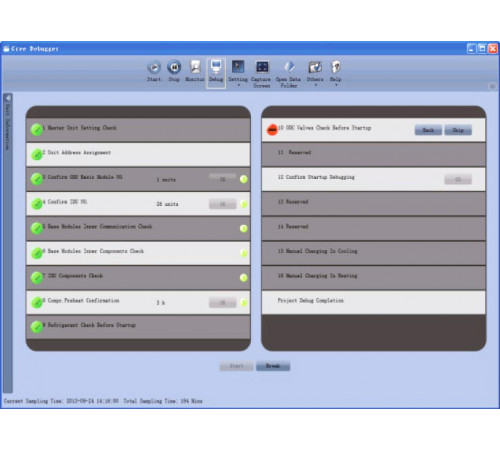Click the OK button for Confirm IDU NO.

[x=223, y=204]
